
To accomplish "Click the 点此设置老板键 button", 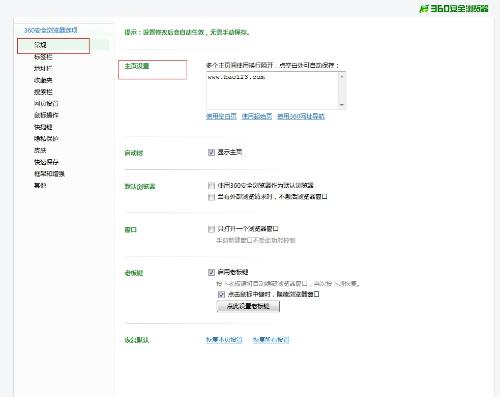I will pyautogui.click(x=248, y=306).
